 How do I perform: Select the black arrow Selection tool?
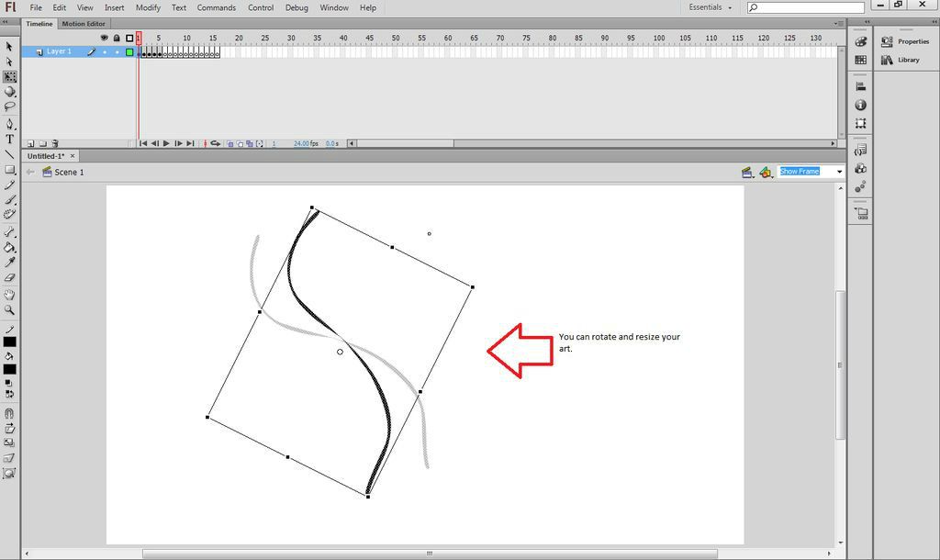click(9, 47)
